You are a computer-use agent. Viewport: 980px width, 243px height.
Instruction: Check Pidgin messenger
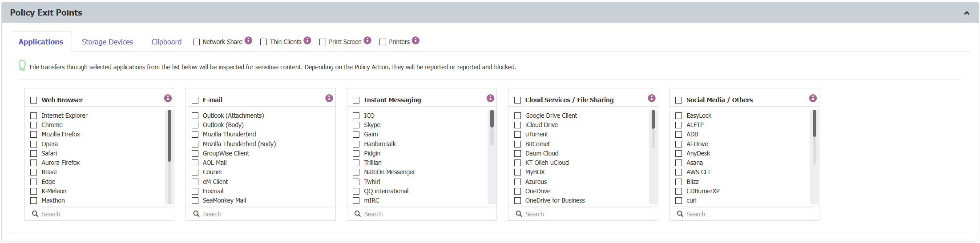coord(356,153)
